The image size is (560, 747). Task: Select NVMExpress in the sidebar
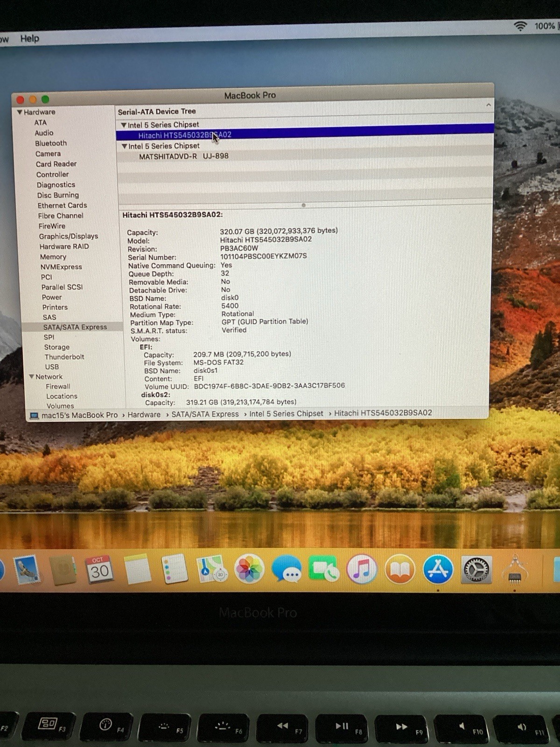61,267
